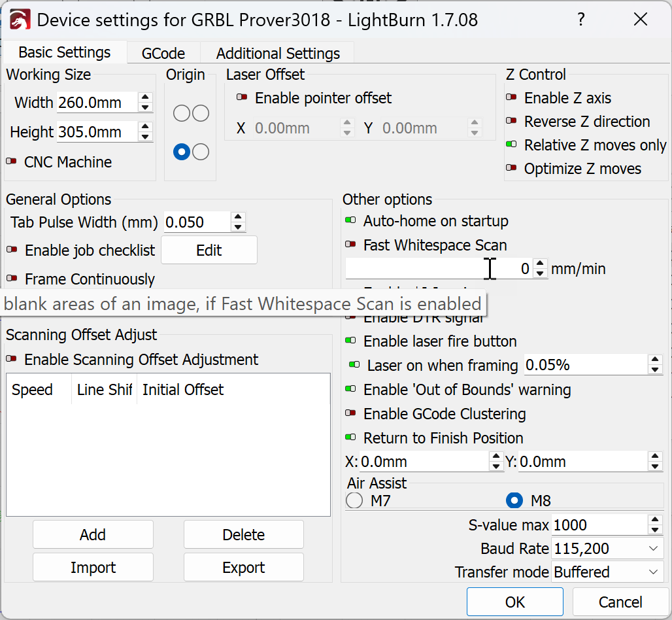Click the S-value max field

click(599, 525)
